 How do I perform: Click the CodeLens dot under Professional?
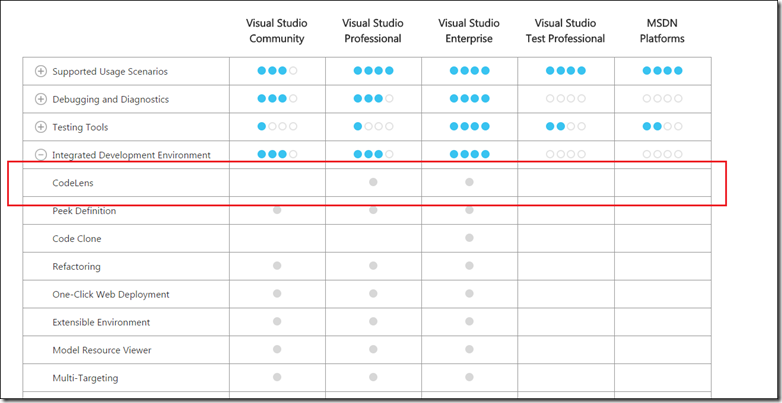pyautogui.click(x=373, y=183)
